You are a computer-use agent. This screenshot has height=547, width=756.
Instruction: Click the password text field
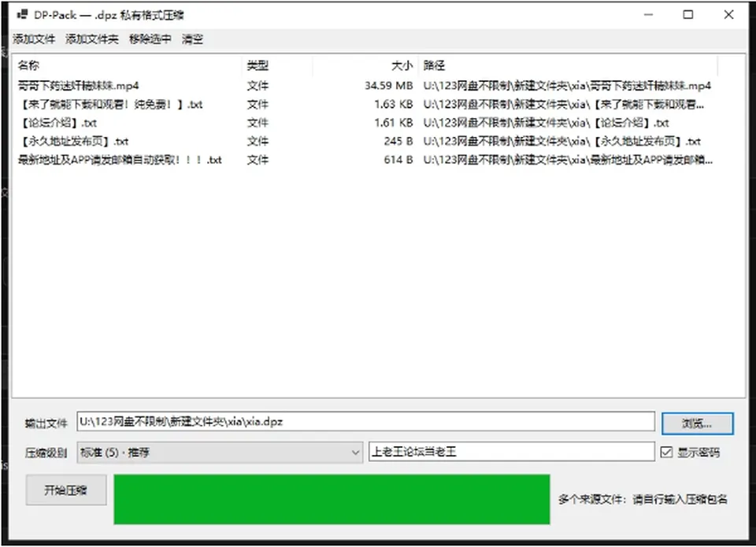click(x=512, y=452)
